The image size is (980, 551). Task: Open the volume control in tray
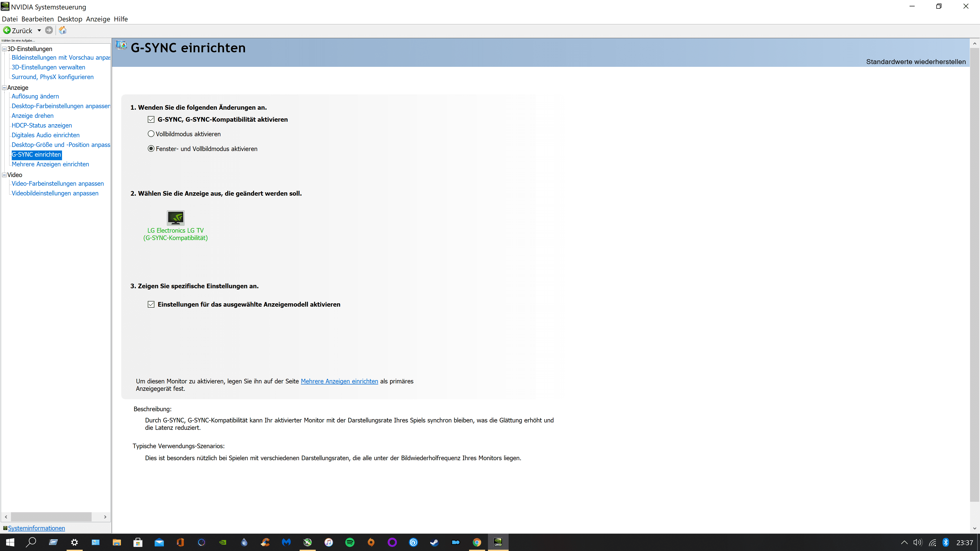pos(918,543)
